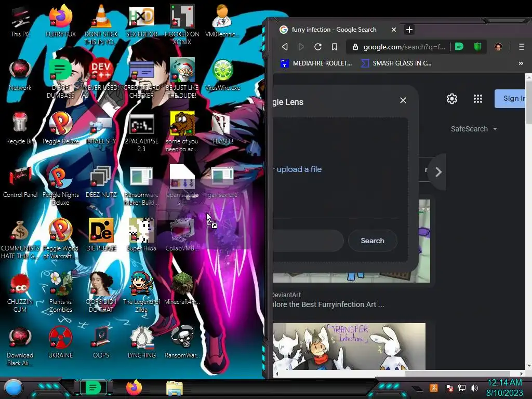
Task: Click the volume speaker tray icon
Action: 474,388
